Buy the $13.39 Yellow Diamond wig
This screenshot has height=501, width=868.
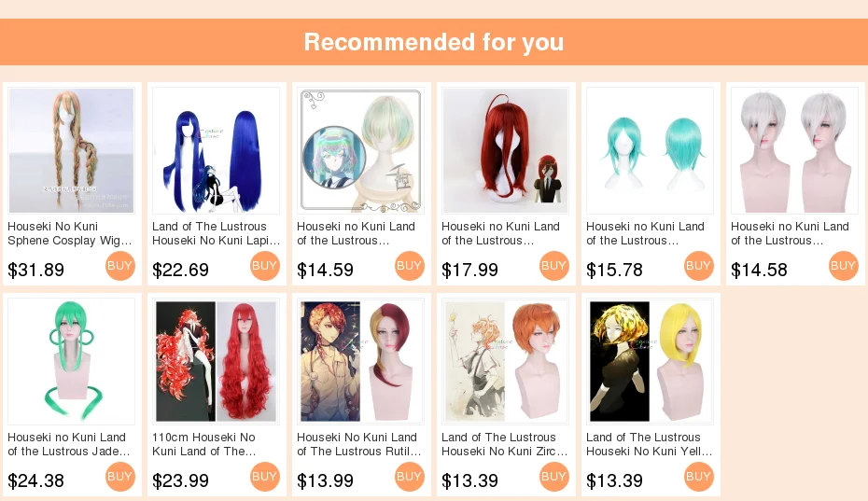(x=699, y=477)
